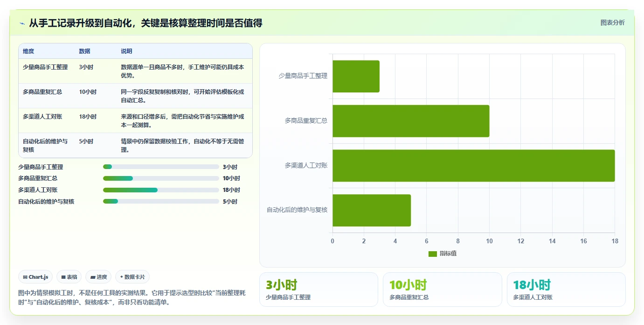Select the Chart.js tag chip
Viewport: 644px width, 325px height.
(x=35, y=277)
